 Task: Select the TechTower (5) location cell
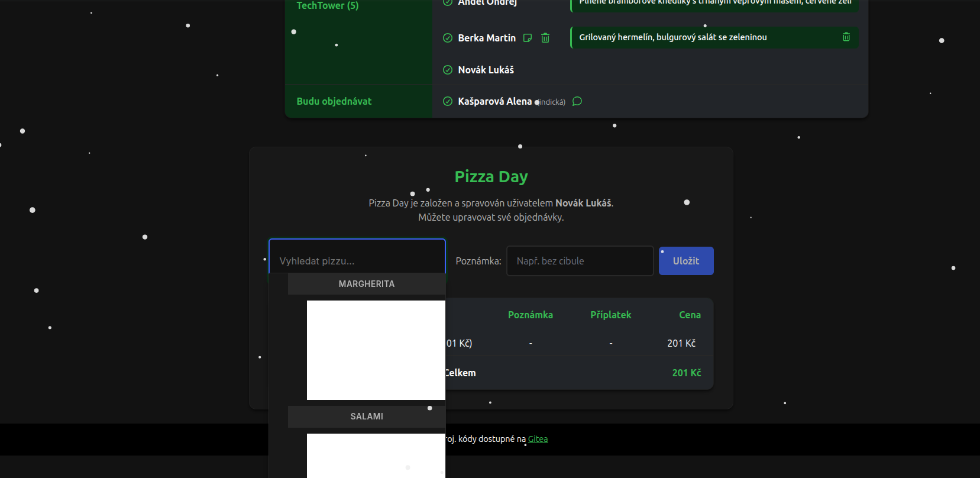327,6
